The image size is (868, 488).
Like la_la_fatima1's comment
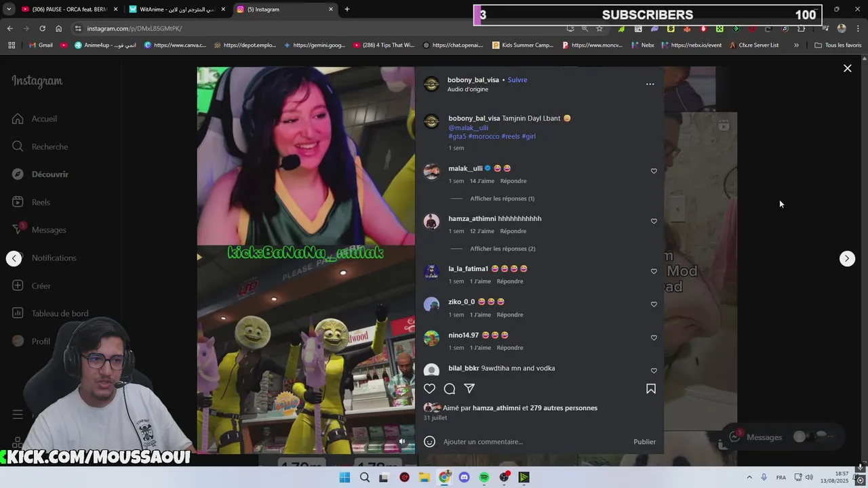tap(654, 271)
